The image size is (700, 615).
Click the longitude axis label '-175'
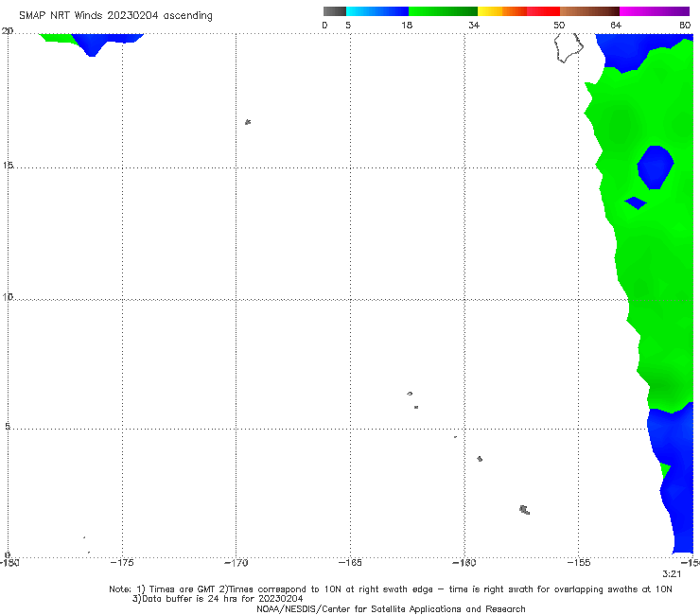click(122, 563)
